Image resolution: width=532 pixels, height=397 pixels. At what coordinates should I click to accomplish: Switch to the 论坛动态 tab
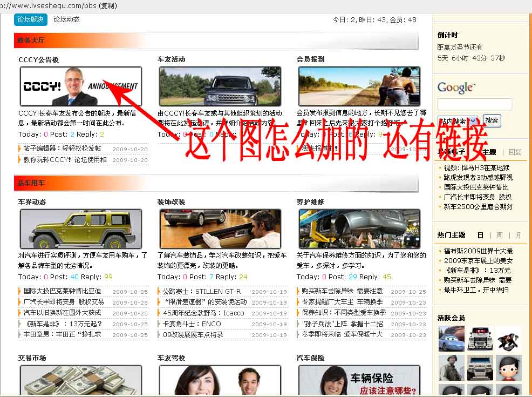pyautogui.click(x=66, y=19)
